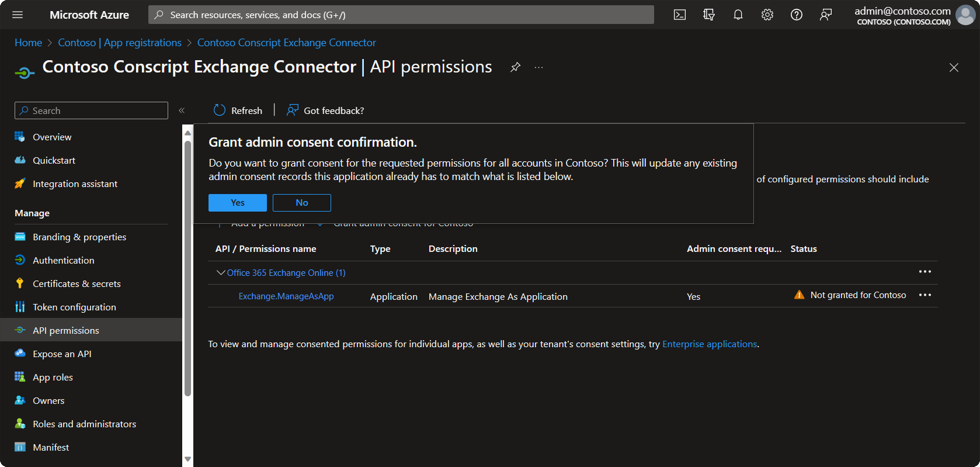Image resolution: width=980 pixels, height=467 pixels.
Task: Click sidebar scrollbar up arrow
Action: coord(187,133)
